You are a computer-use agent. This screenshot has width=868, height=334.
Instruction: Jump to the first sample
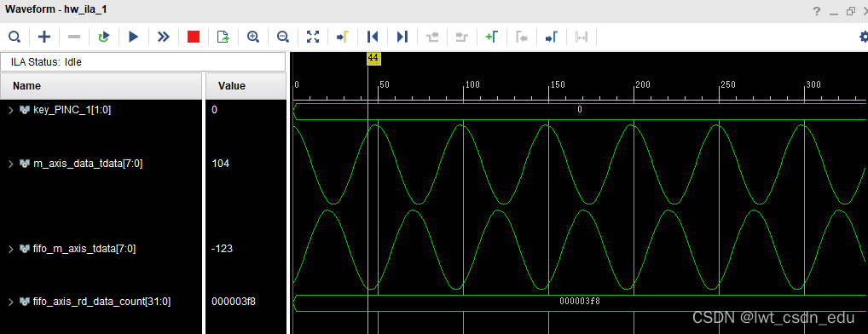point(373,37)
